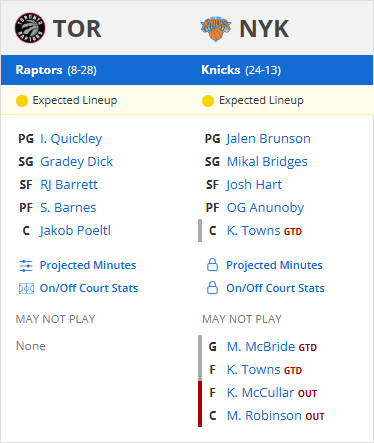Image resolution: width=374 pixels, height=443 pixels.
Task: Click the yellow Expected Lineup dot for Knicks
Action: (208, 101)
